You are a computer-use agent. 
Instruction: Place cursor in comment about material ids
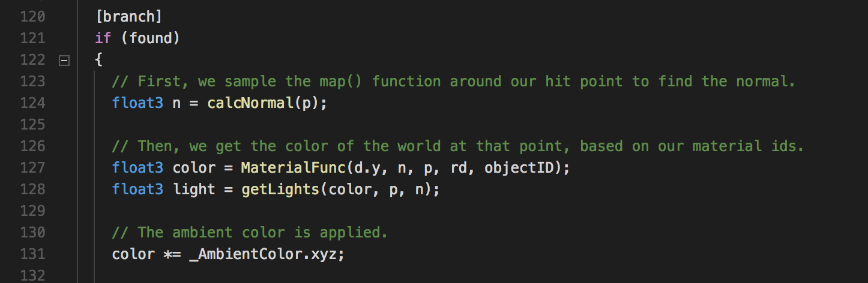tap(458, 146)
